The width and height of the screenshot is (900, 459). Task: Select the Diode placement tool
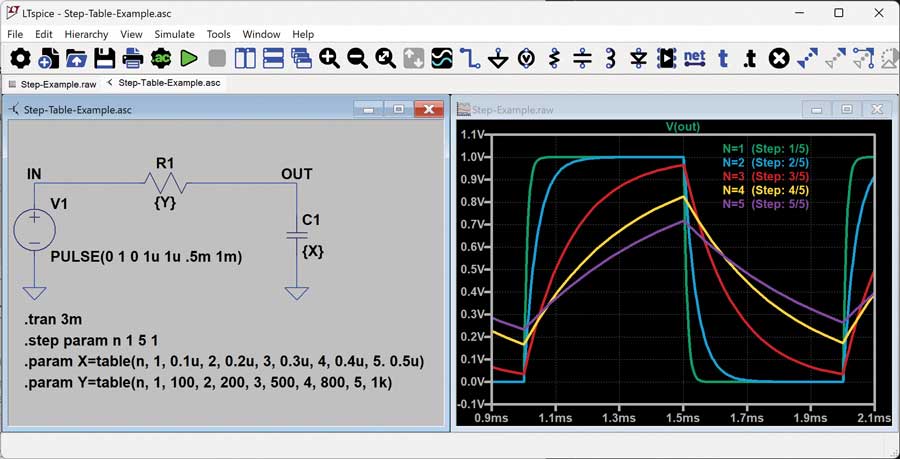(x=639, y=59)
